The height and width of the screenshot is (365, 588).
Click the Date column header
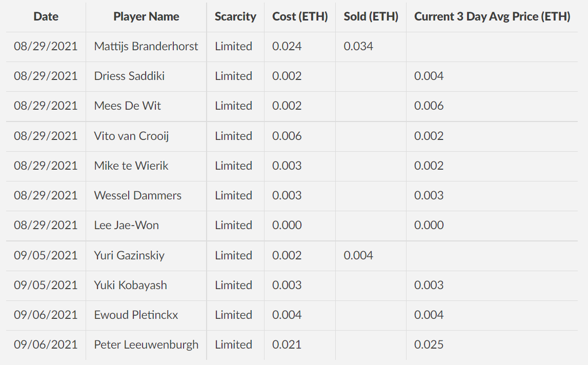pyautogui.click(x=46, y=16)
